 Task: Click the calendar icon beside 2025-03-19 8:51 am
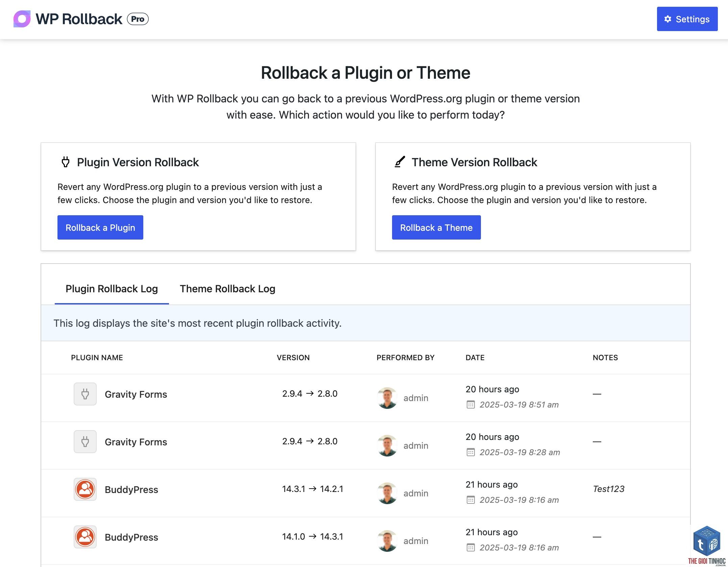tap(470, 404)
